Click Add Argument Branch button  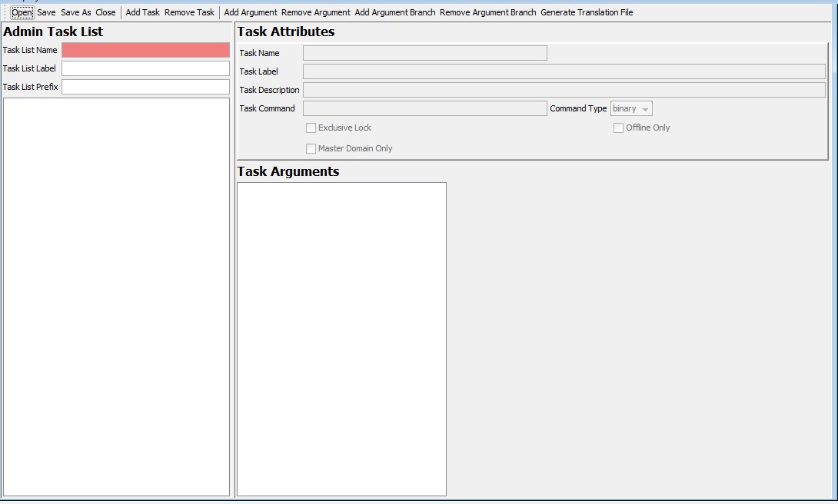(x=395, y=12)
